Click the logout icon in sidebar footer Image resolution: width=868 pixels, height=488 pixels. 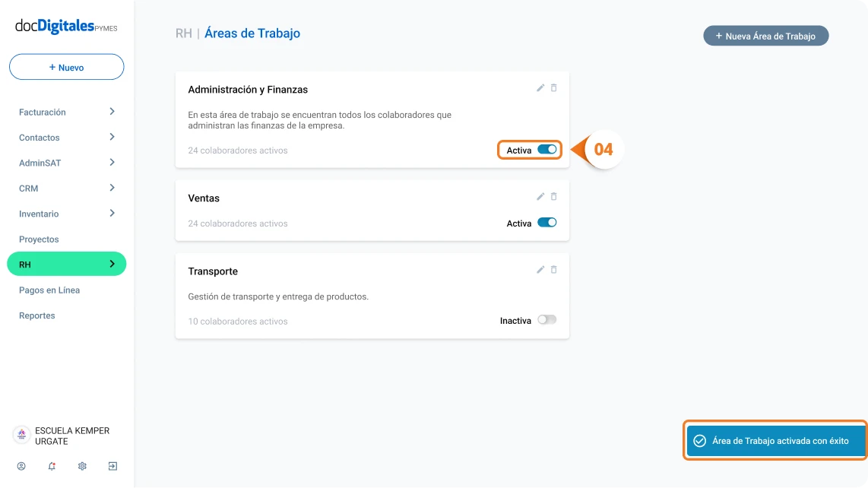coord(112,467)
